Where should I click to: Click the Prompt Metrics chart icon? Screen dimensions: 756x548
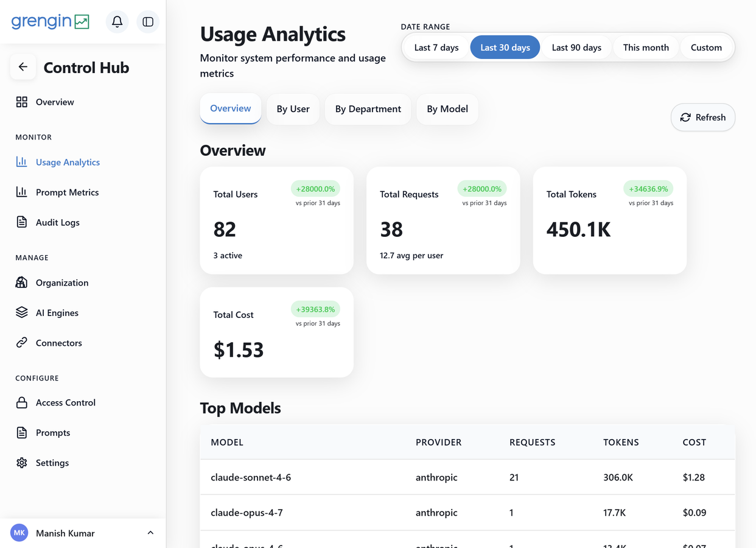pos(22,192)
